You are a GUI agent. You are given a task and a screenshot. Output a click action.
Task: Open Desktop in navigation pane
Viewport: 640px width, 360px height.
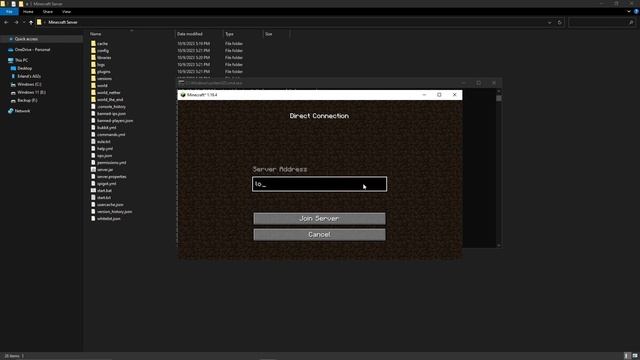tap(24, 69)
